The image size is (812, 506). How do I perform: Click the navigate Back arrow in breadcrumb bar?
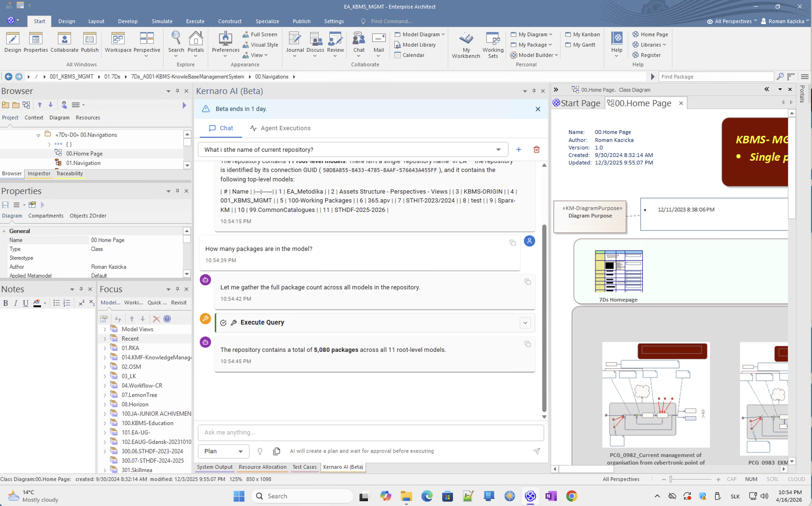click(8, 77)
